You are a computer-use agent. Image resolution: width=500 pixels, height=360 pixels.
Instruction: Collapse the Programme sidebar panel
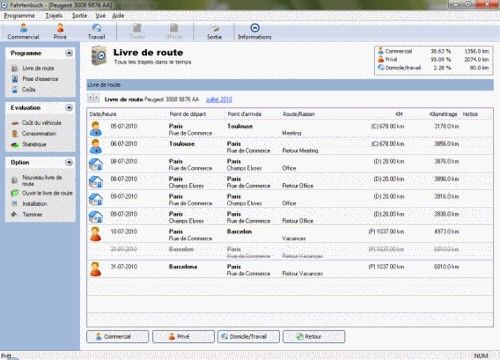(69, 53)
